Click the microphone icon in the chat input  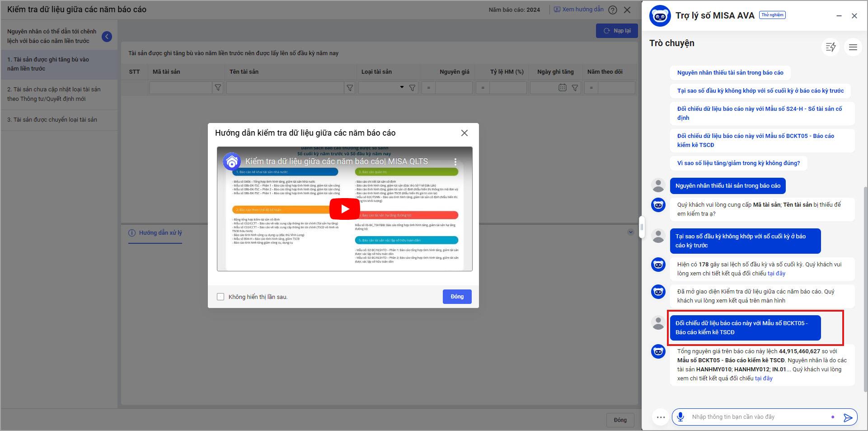click(x=680, y=417)
